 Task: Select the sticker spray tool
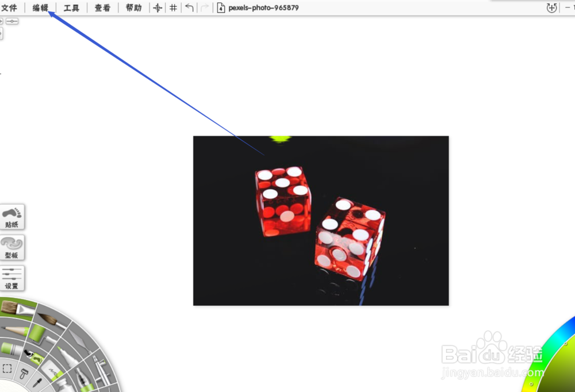tap(34, 357)
